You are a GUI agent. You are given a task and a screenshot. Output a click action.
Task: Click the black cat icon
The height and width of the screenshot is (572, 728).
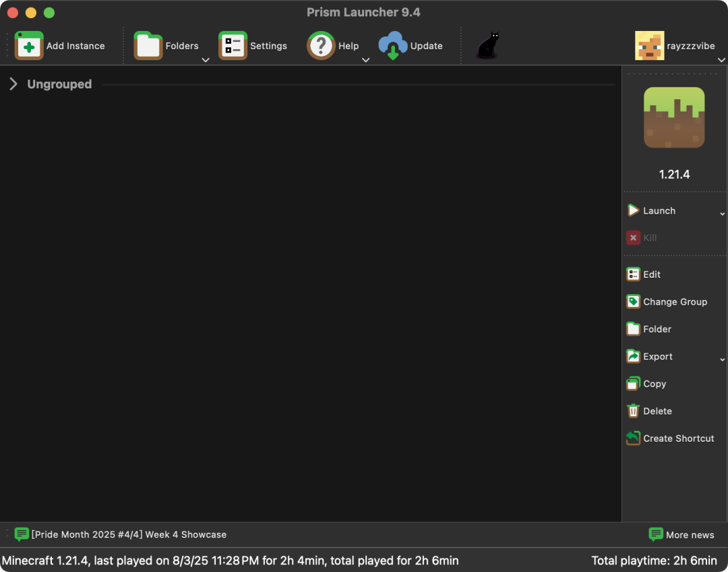[x=488, y=45]
